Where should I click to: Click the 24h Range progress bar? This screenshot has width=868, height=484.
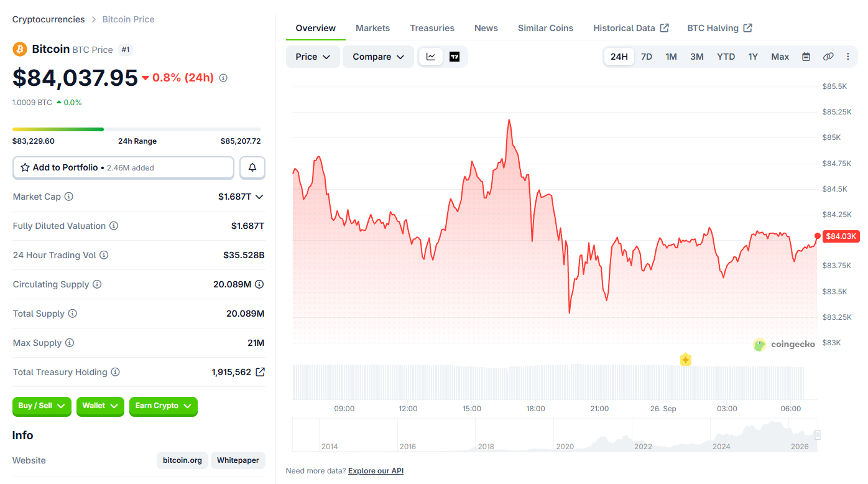click(137, 129)
